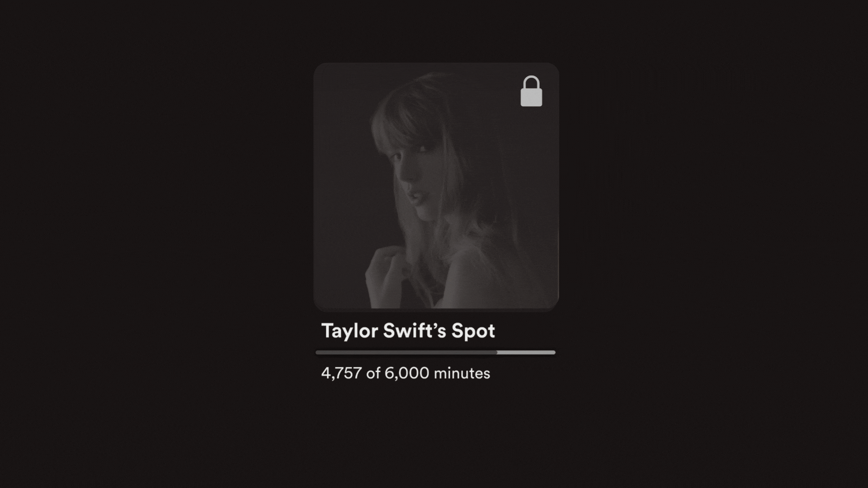This screenshot has height=488, width=868.
Task: Click the lighter right segment of progress bar
Action: [526, 352]
